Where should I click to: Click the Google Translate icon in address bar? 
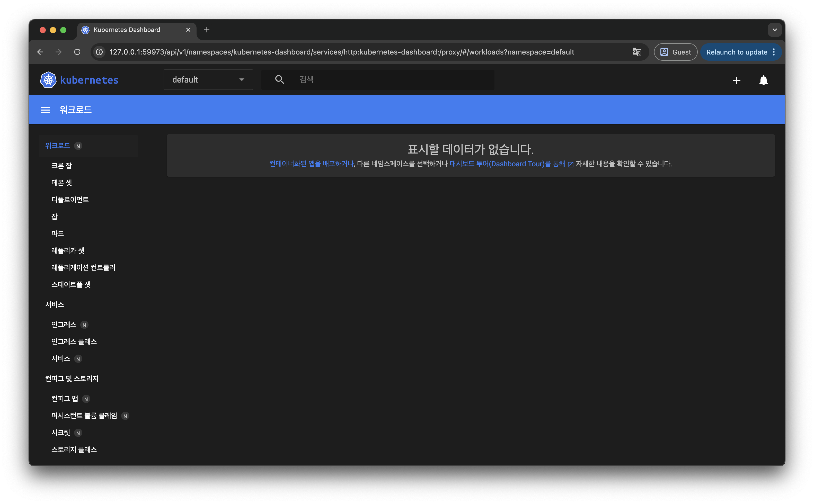(636, 52)
